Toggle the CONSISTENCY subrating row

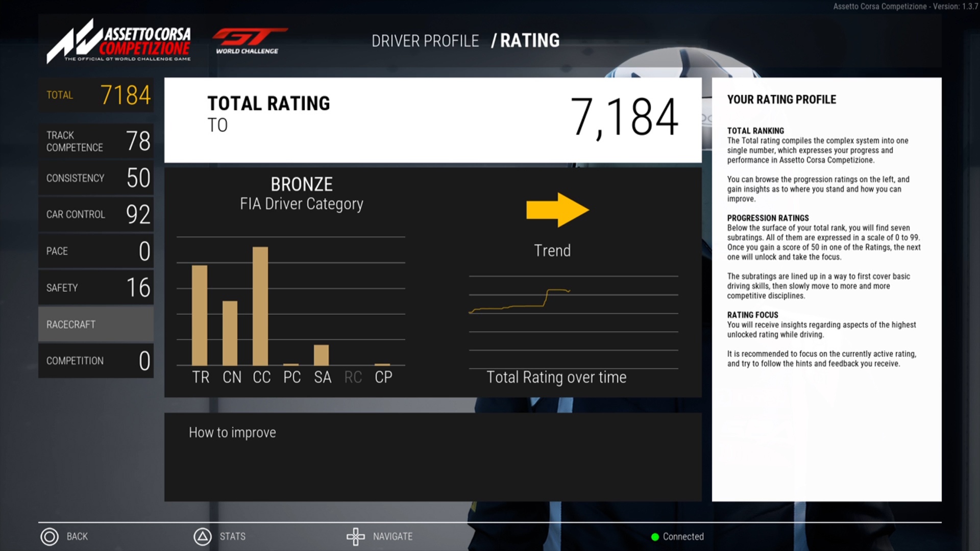tap(96, 178)
